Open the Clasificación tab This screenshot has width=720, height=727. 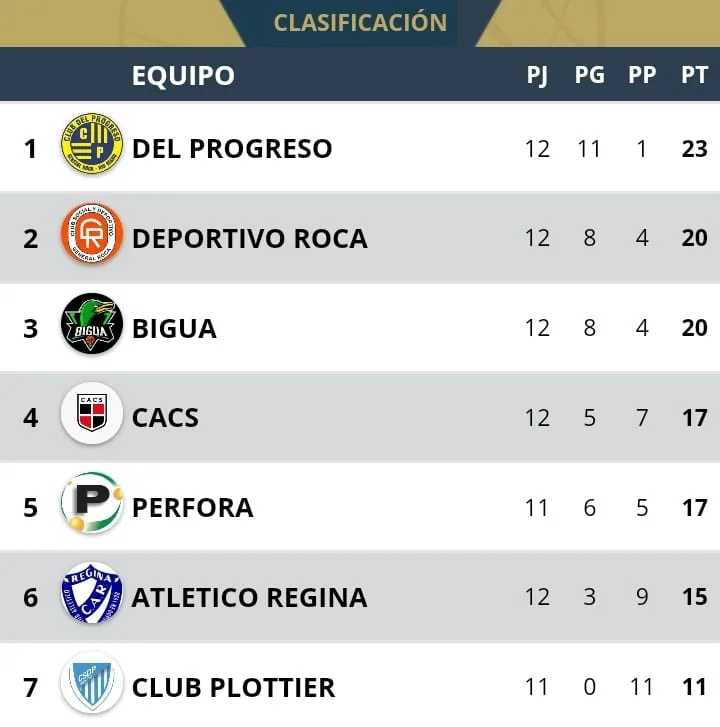[359, 22]
